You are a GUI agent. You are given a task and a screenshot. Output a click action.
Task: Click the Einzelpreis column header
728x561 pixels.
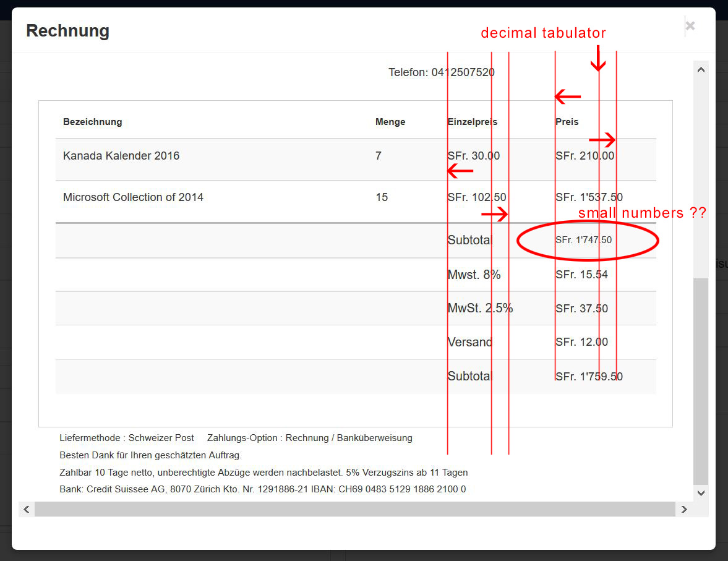click(x=472, y=122)
